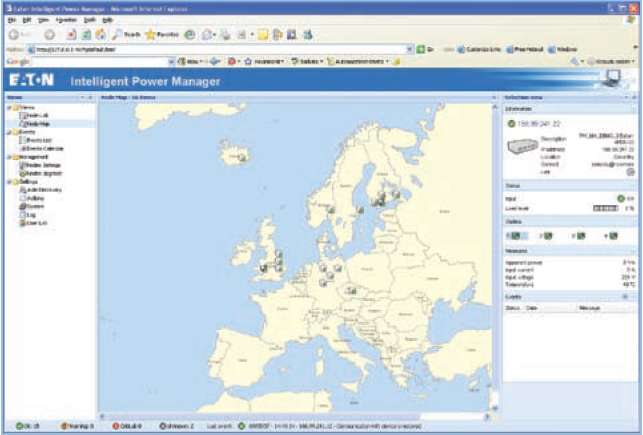This screenshot has height=435, width=643.
Task: Collapse the Settings folder in tree
Action: click(x=9, y=182)
